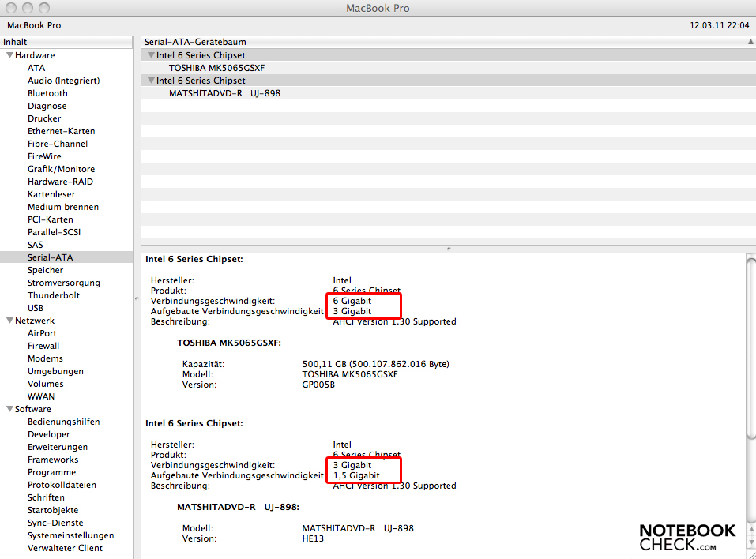Viewport: 756px width, 559px height.
Task: Open Ethernet-Karten information
Action: coord(62,131)
